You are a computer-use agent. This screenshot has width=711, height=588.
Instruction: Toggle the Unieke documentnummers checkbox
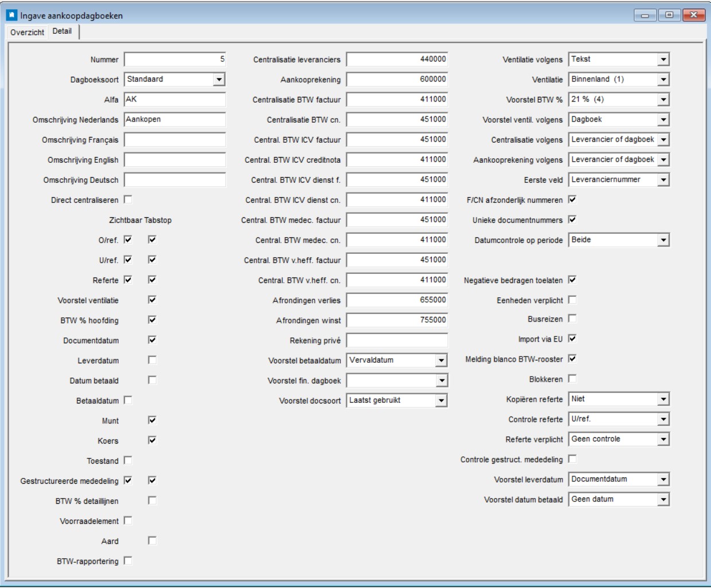(x=572, y=219)
